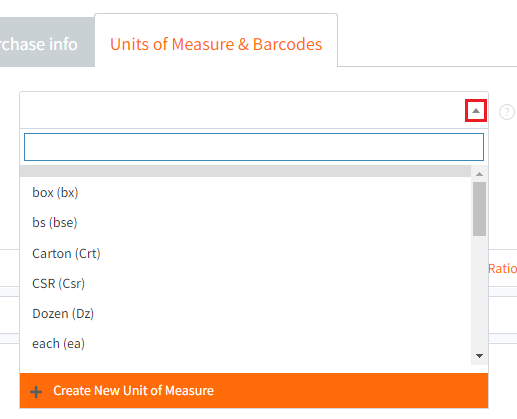
Task: Click the scrollbar track below the thumb
Action: pyautogui.click(x=479, y=293)
